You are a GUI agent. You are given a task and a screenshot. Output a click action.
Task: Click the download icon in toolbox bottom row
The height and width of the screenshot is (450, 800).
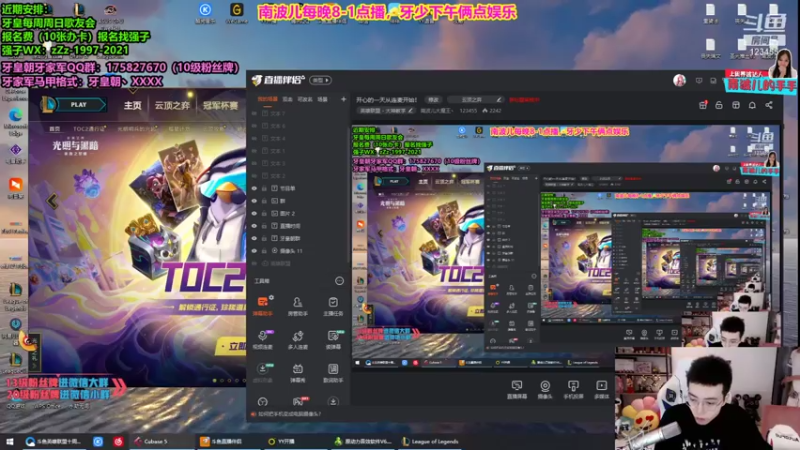click(333, 402)
